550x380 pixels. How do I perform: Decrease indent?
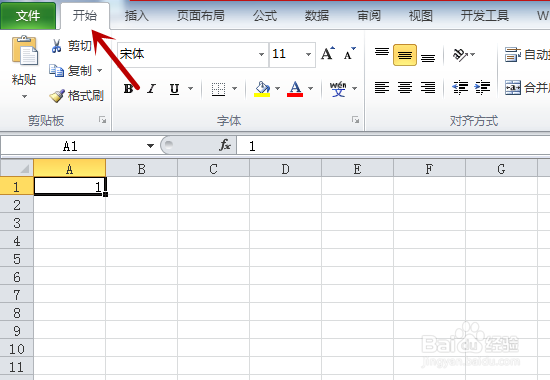pos(460,87)
